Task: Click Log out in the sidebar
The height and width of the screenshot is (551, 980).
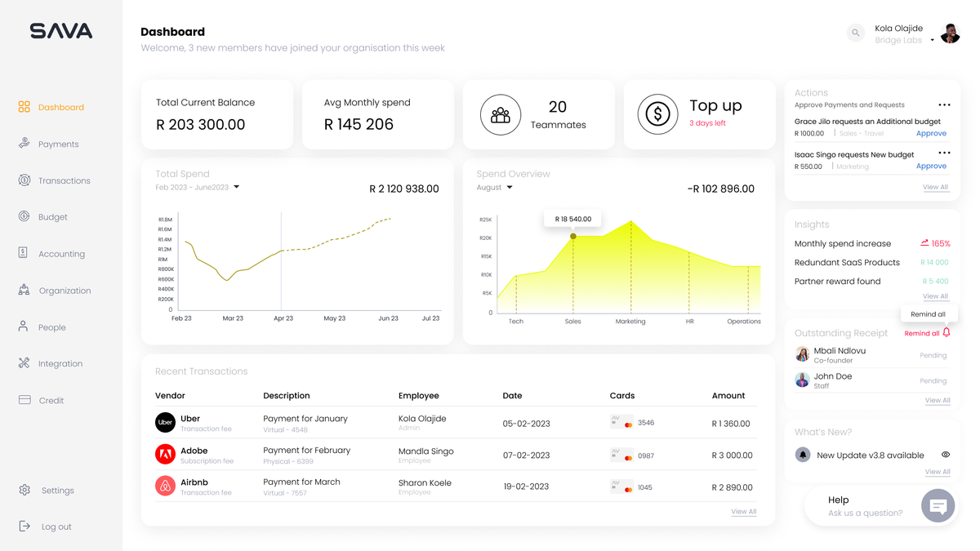Action: tap(56, 527)
